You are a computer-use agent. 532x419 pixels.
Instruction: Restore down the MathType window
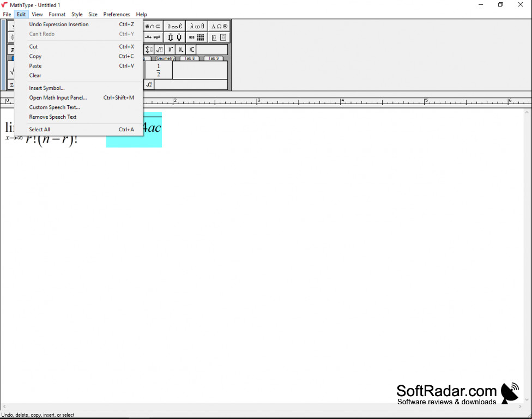coord(500,5)
